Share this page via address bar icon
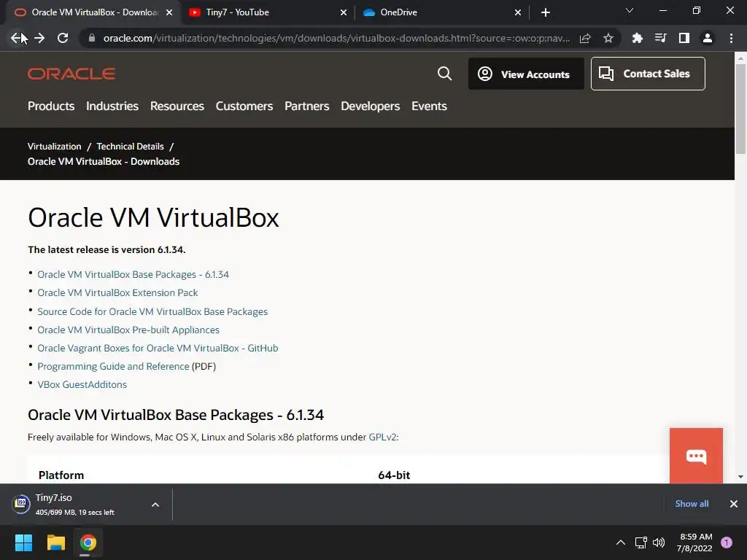747x560 pixels. 585,38
